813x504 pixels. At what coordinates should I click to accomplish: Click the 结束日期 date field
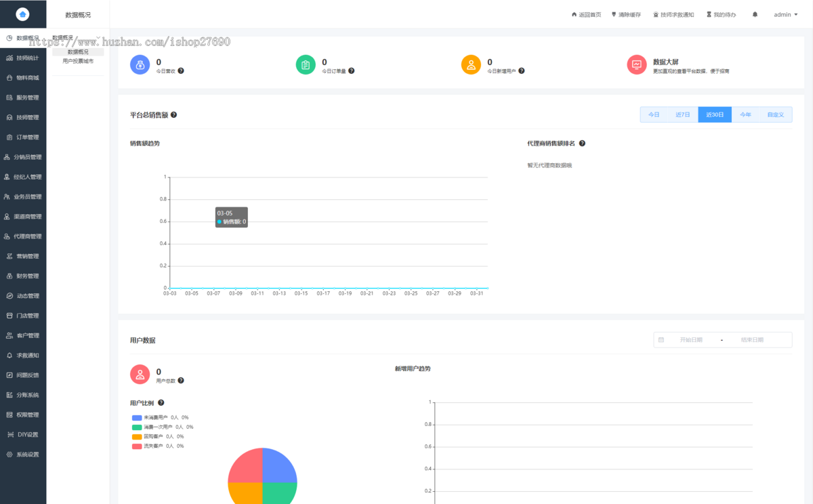(752, 340)
